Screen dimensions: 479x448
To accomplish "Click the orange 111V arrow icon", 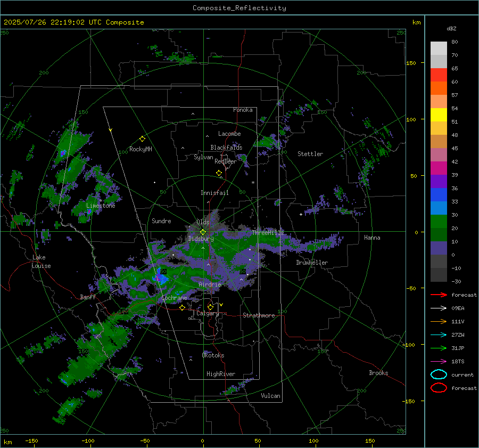I will [x=439, y=321].
